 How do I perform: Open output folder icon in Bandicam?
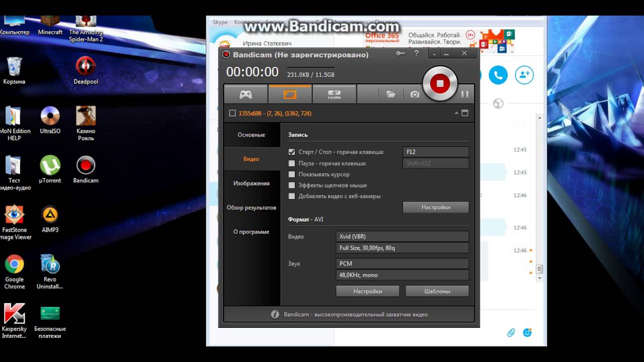[391, 94]
